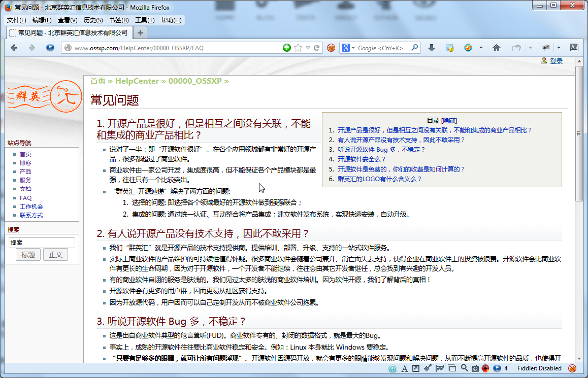This screenshot has width=588, height=378.
Task: Open a new tab with plus button
Action: pyautogui.click(x=140, y=33)
